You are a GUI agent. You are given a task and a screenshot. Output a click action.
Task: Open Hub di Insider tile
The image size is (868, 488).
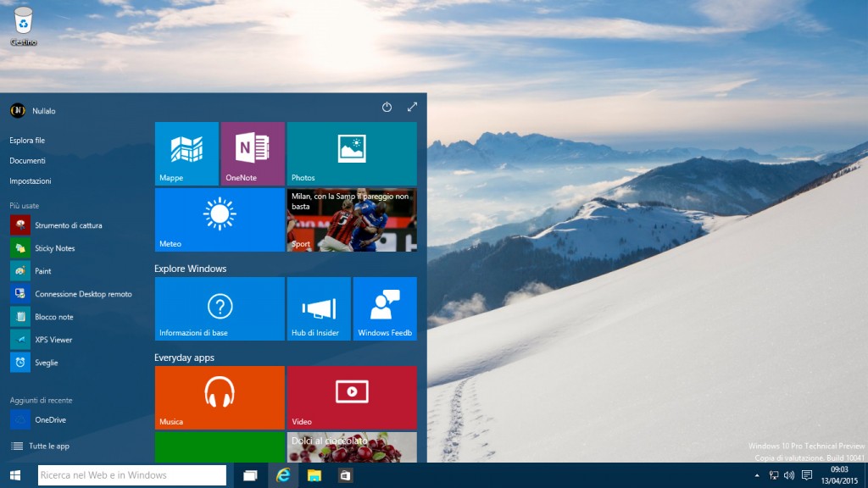coord(319,308)
